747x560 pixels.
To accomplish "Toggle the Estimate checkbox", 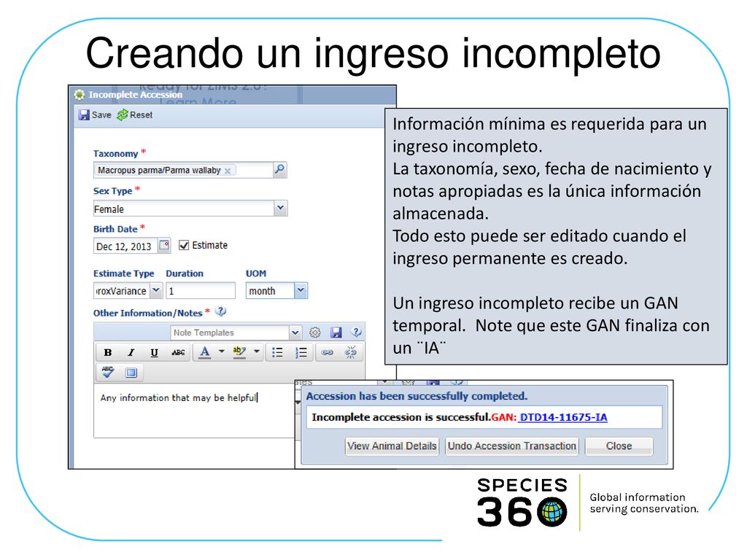I will click(184, 245).
